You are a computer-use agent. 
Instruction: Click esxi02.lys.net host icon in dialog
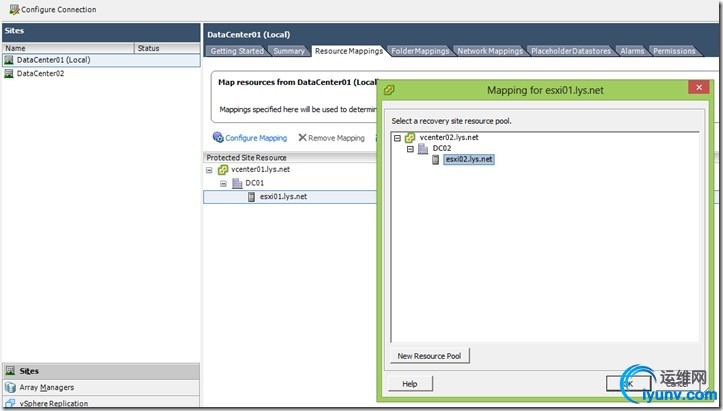(x=435, y=160)
